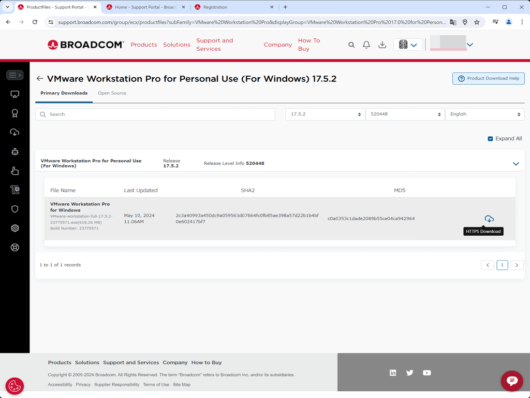This screenshot has height=398, width=530.
Task: Switch to the Registration browser tab
Action: (234, 7)
